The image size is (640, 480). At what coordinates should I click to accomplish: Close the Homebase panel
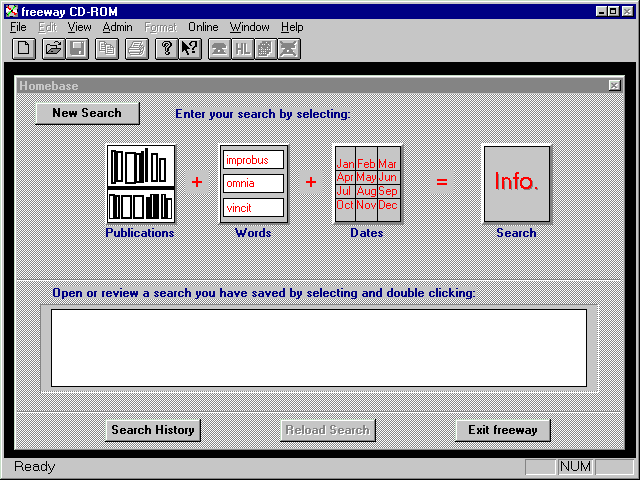coord(614,85)
